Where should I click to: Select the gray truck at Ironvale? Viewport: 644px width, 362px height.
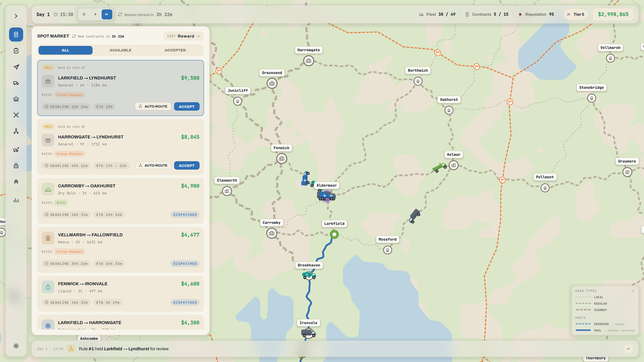click(x=308, y=333)
